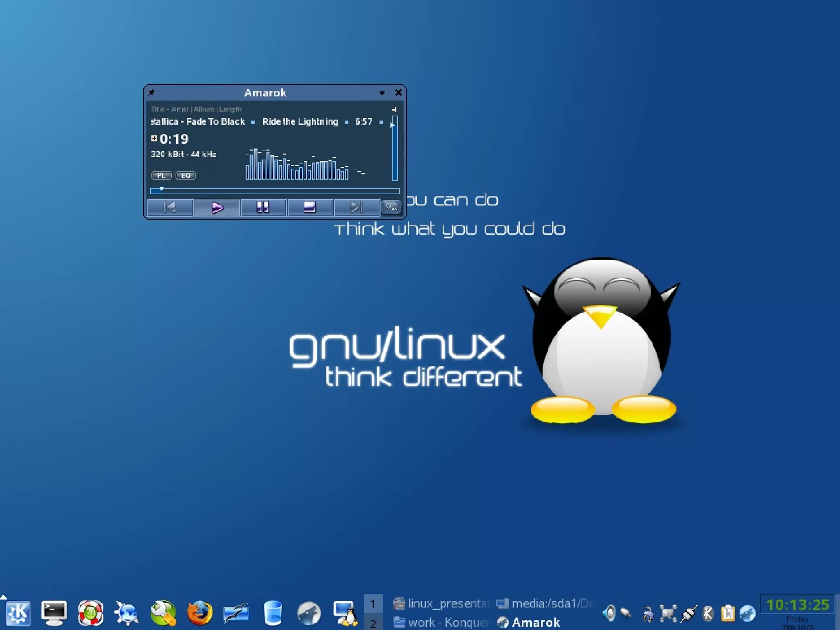This screenshot has width=840, height=630.
Task: Open the lifebuoy help center icon
Action: (x=90, y=613)
